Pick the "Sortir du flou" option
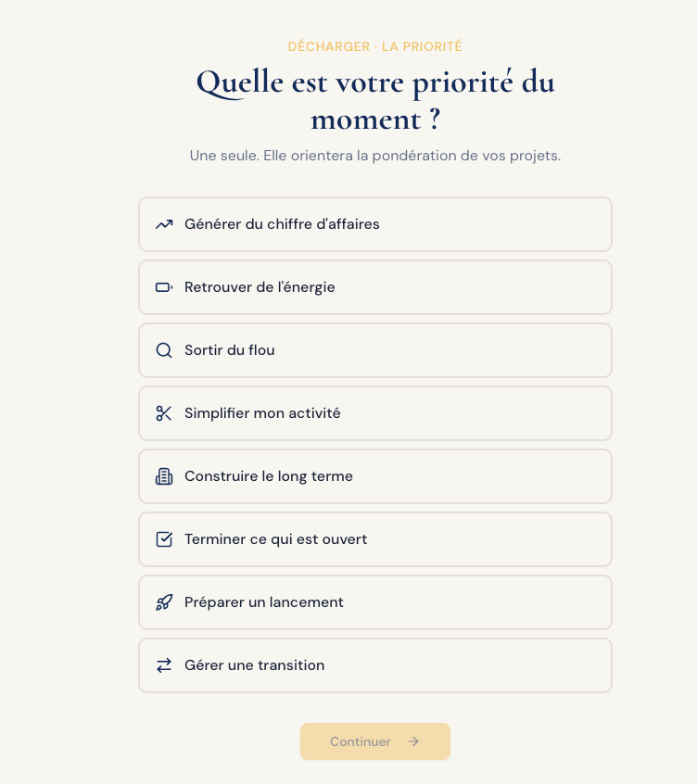The height and width of the screenshot is (784, 697). [x=375, y=350]
